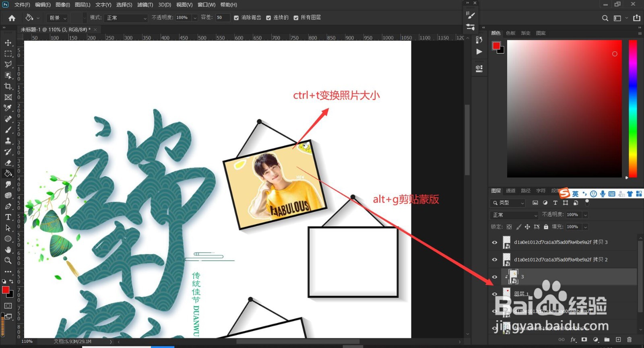Select the Crop tool

[x=8, y=86]
